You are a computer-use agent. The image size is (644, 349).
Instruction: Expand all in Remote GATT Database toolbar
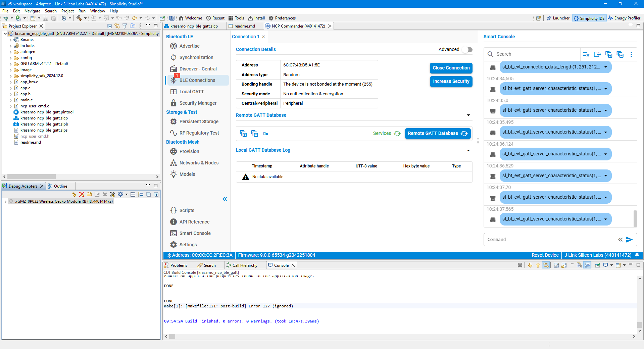243,134
